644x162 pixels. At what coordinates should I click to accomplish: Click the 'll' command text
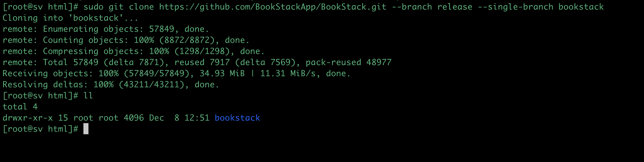(88, 96)
